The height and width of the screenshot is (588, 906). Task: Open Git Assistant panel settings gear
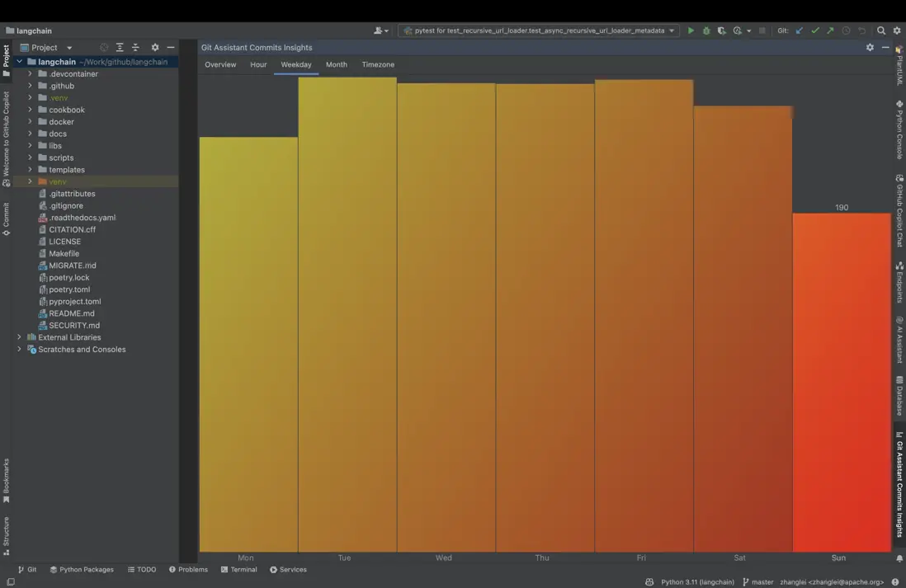870,48
